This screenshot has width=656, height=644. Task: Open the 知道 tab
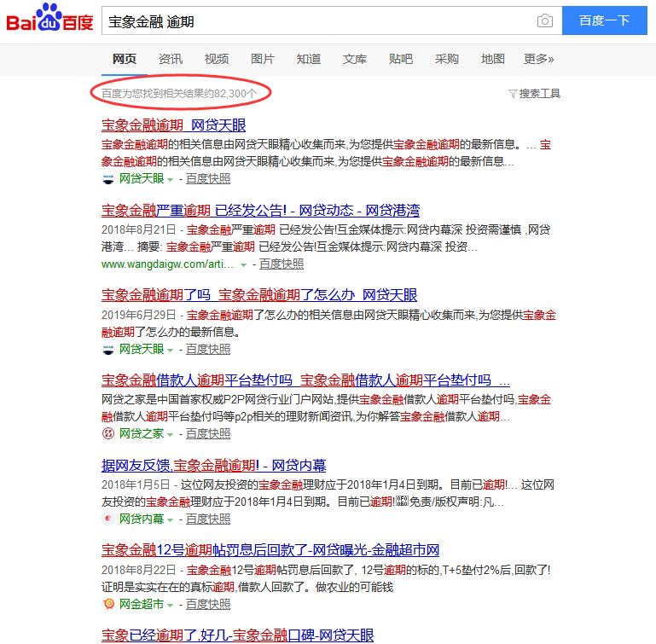(308, 59)
